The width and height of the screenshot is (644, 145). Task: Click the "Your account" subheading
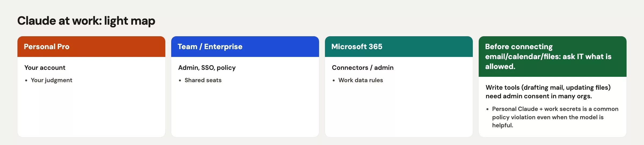45,68
